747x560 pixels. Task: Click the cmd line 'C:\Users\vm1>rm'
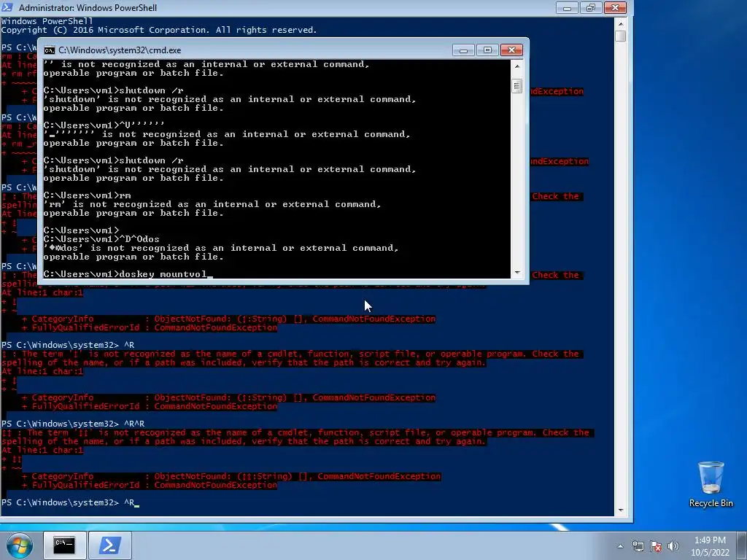pyautogui.click(x=88, y=195)
